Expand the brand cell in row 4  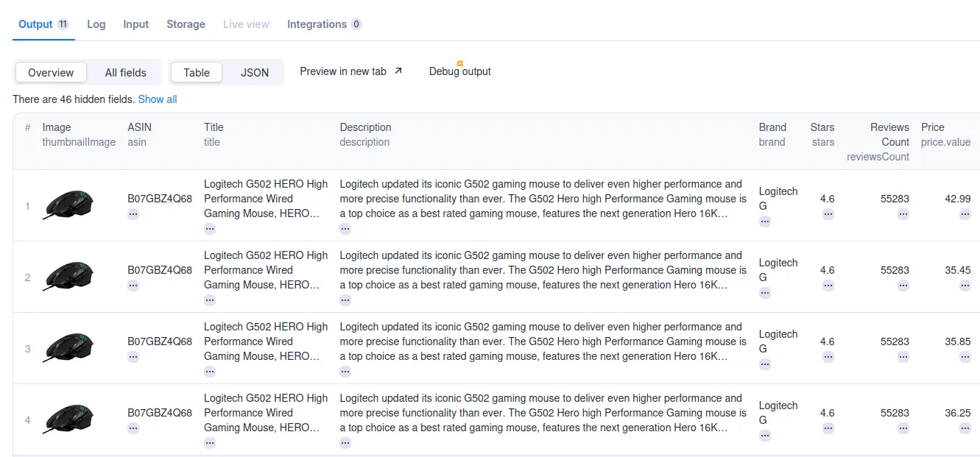pyautogui.click(x=765, y=436)
